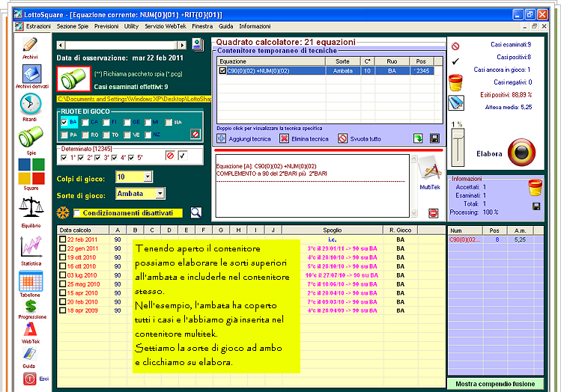
Task: Check the 22 feb 2011 row checkbox
Action: 63,239
